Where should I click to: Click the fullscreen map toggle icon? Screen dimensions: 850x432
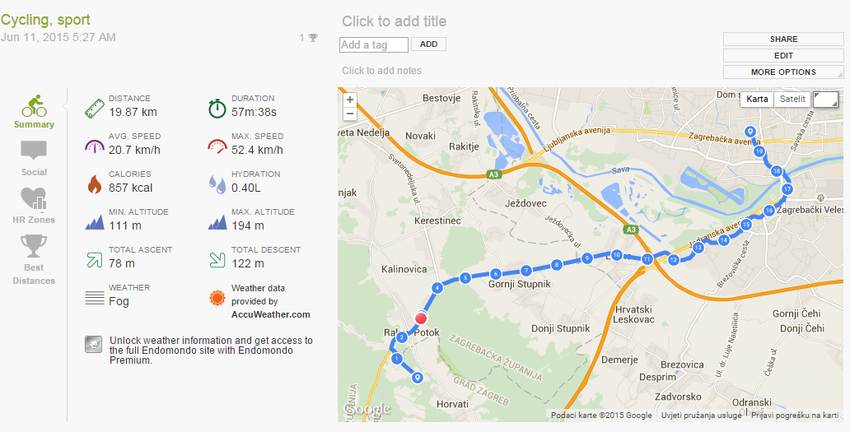[826, 99]
